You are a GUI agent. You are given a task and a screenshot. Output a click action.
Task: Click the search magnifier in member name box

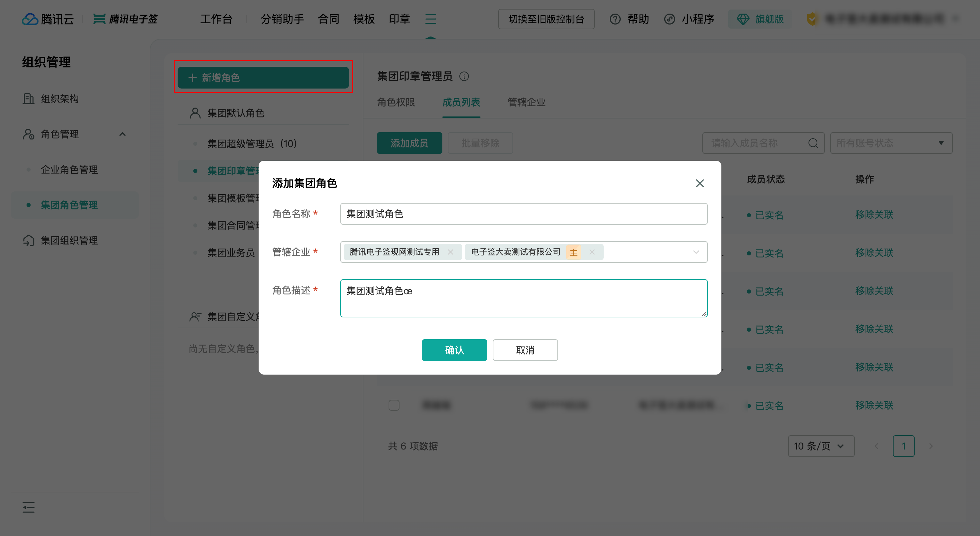point(813,143)
